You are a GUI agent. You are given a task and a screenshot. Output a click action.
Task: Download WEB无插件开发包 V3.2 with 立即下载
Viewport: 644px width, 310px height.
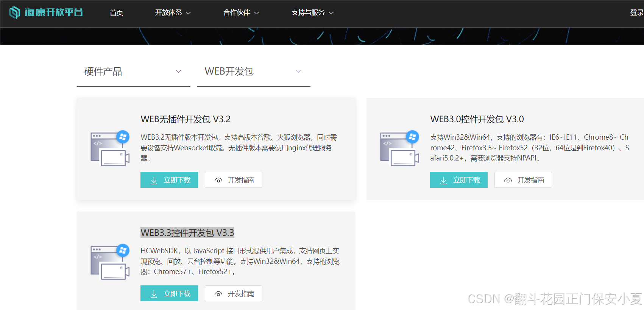(169, 180)
